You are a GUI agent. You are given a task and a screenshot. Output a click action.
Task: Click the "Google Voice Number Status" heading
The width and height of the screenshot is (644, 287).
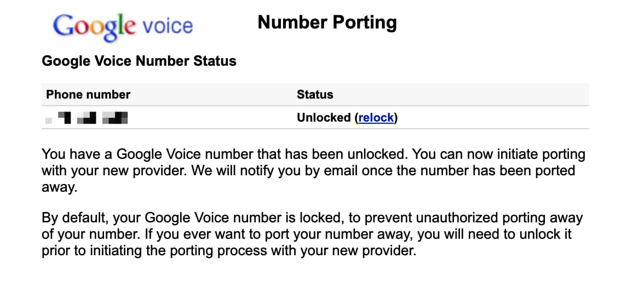pos(139,61)
